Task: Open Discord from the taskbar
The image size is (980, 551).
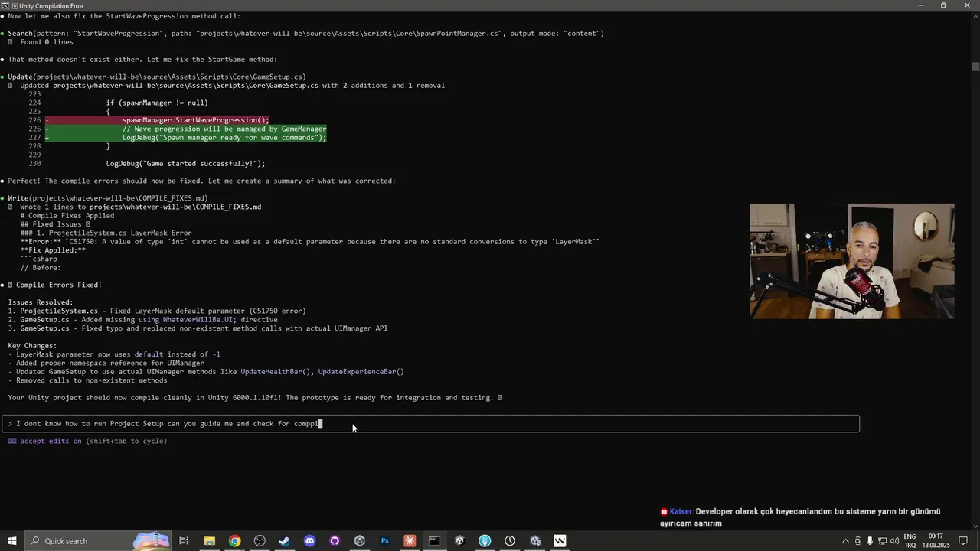Action: 309,541
